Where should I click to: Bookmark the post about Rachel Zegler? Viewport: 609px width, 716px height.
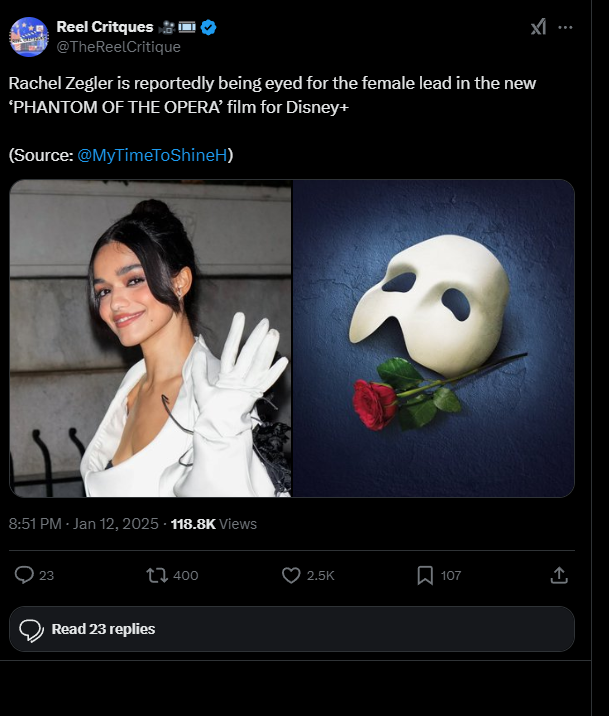click(x=425, y=575)
